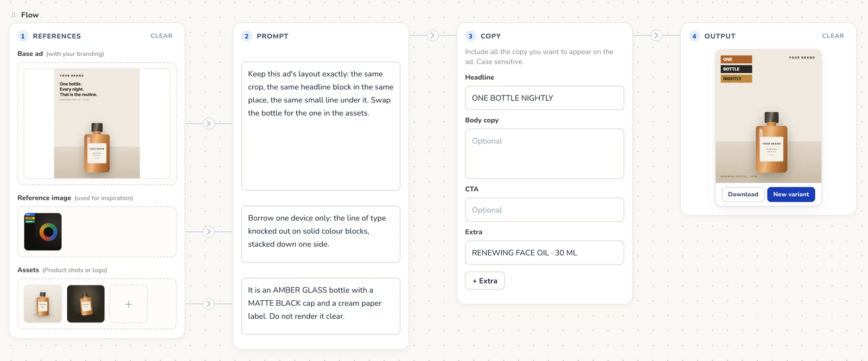This screenshot has width=868, height=361.
Task: Click the 'REFERENCES' panel heading
Action: pyautogui.click(x=57, y=36)
